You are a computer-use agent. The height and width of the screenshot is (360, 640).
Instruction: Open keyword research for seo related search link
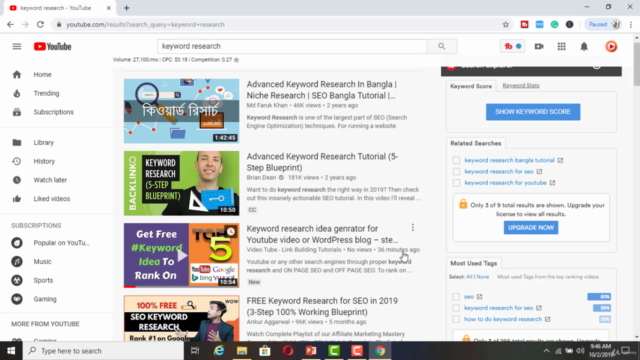(x=499, y=171)
